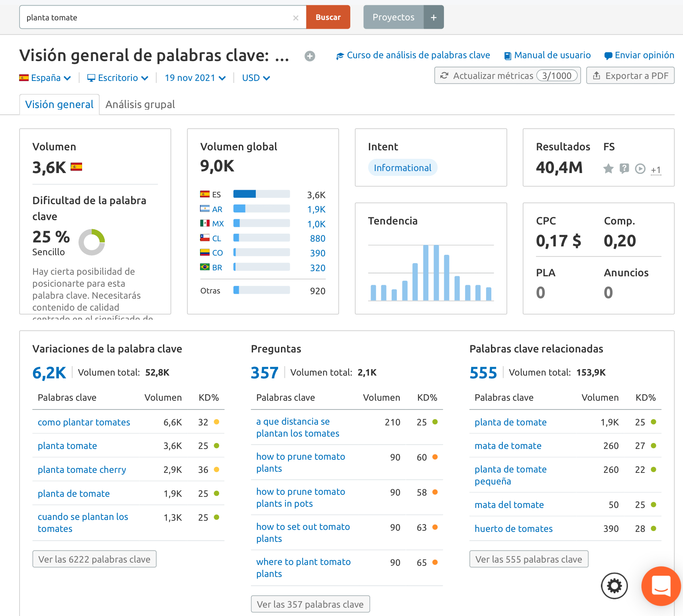Open the orange chat support widget

click(661, 586)
